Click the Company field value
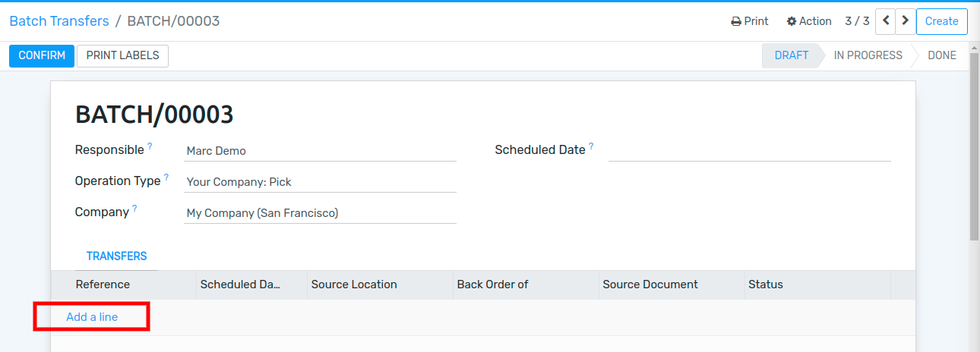This screenshot has height=352, width=980. (320, 213)
